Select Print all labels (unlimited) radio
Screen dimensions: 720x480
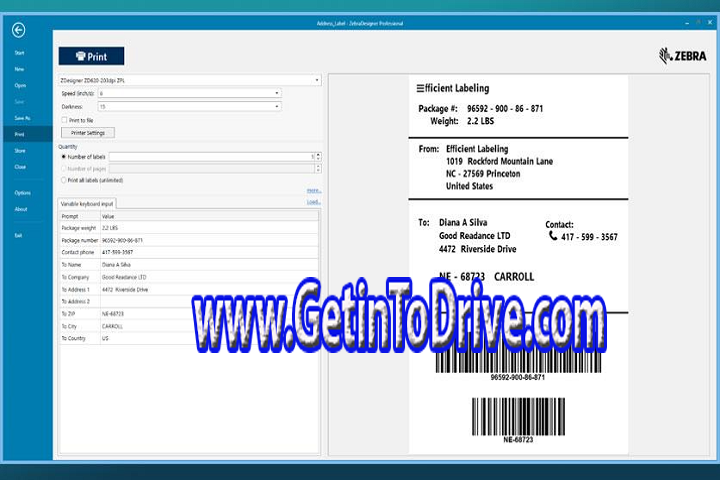click(64, 180)
